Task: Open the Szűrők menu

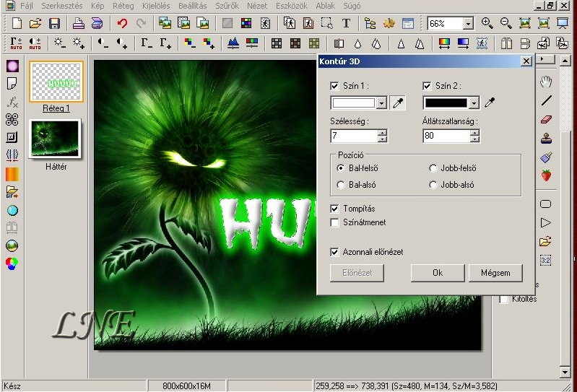Action: coord(227,6)
